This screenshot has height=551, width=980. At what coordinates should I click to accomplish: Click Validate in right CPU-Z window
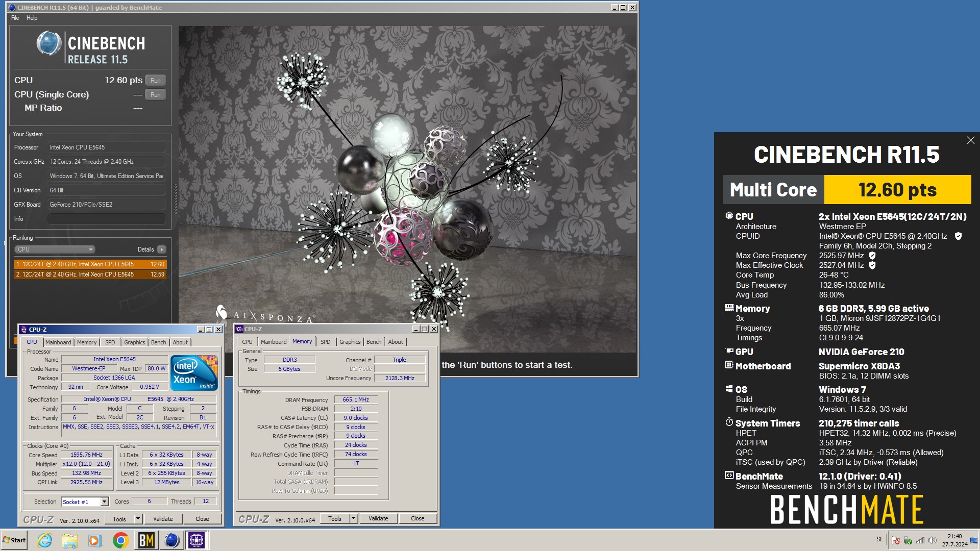pyautogui.click(x=378, y=518)
